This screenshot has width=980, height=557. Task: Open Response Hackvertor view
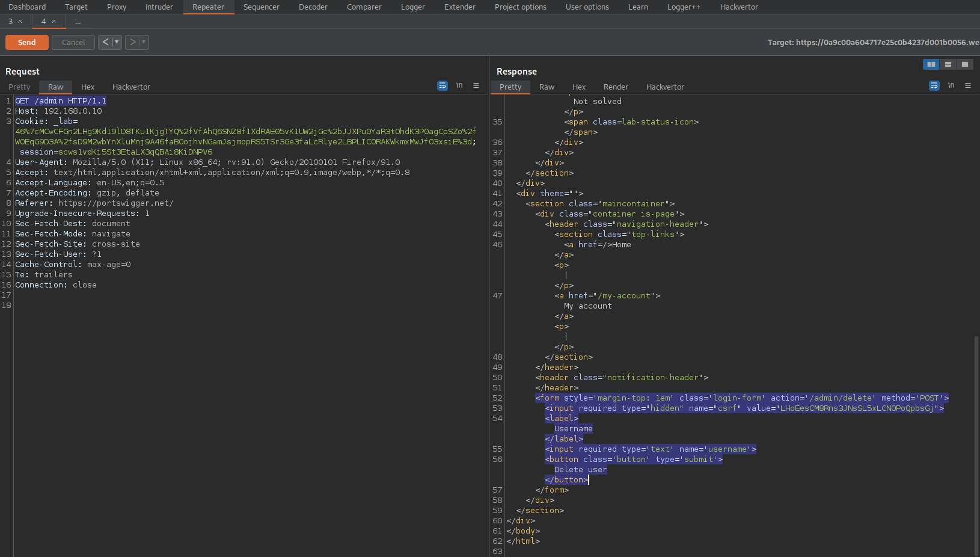pos(665,87)
